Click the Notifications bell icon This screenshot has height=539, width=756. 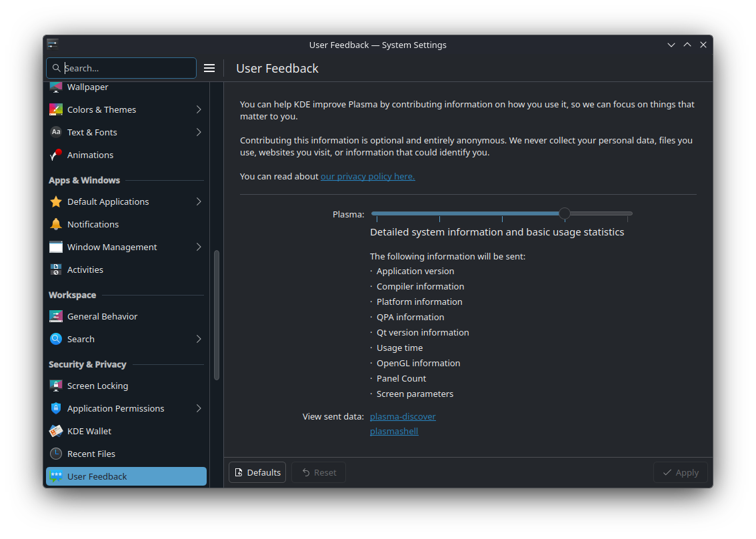click(56, 224)
